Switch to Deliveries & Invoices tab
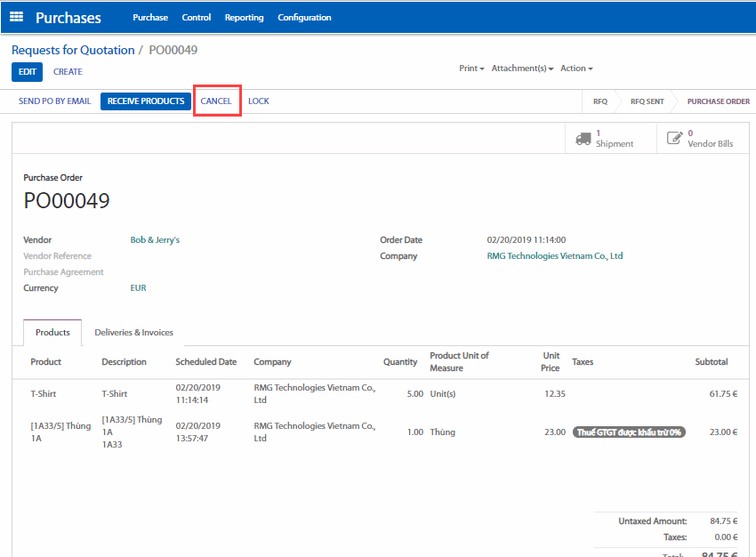This screenshot has height=557, width=756. (x=133, y=333)
